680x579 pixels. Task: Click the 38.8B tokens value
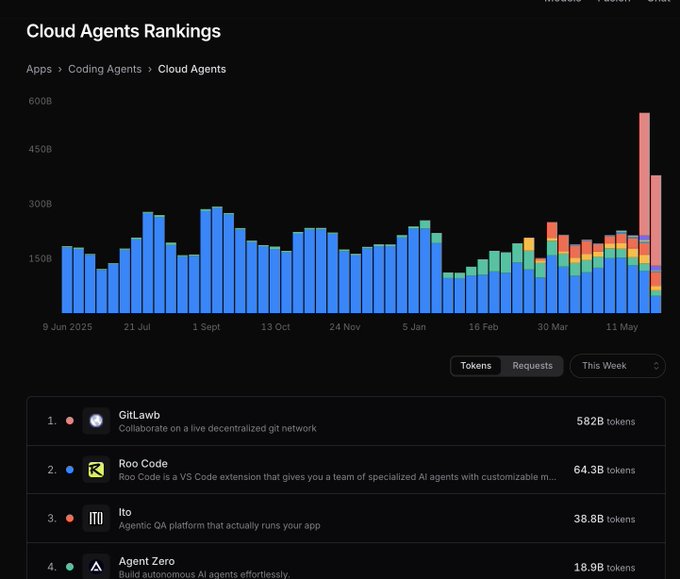pos(604,519)
